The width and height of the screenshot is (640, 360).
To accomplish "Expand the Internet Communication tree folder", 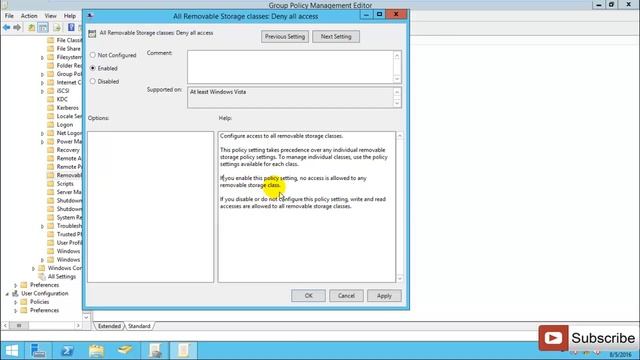I will tap(42, 83).
